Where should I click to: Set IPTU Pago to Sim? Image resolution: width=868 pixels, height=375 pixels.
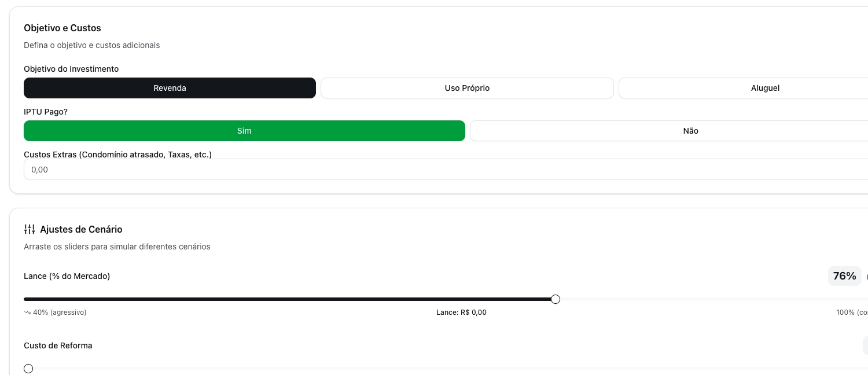point(244,131)
